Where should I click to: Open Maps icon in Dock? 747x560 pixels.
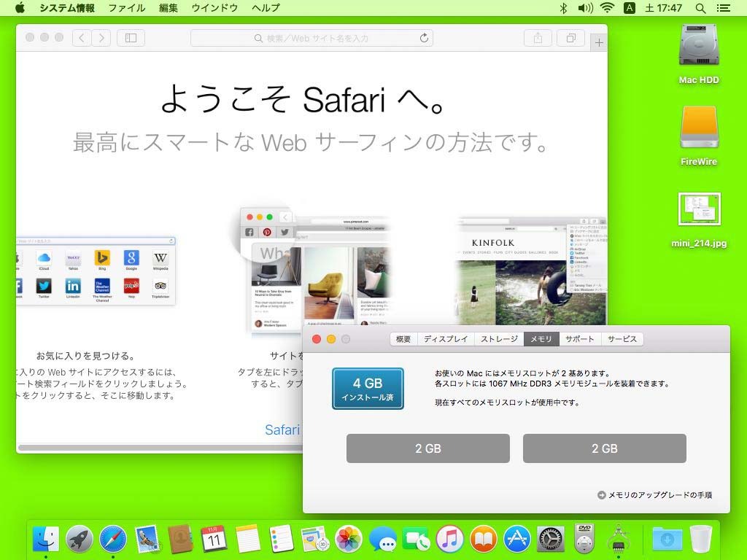(x=315, y=539)
